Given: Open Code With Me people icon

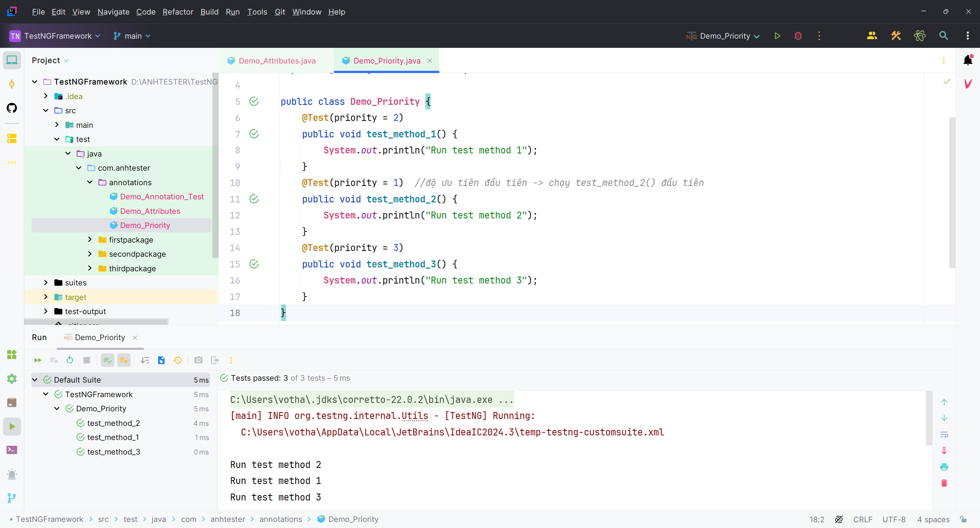Looking at the screenshot, I should 872,36.
